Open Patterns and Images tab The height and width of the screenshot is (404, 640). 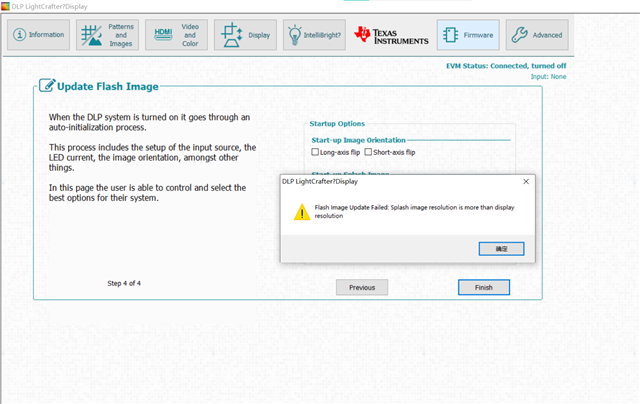(x=107, y=35)
